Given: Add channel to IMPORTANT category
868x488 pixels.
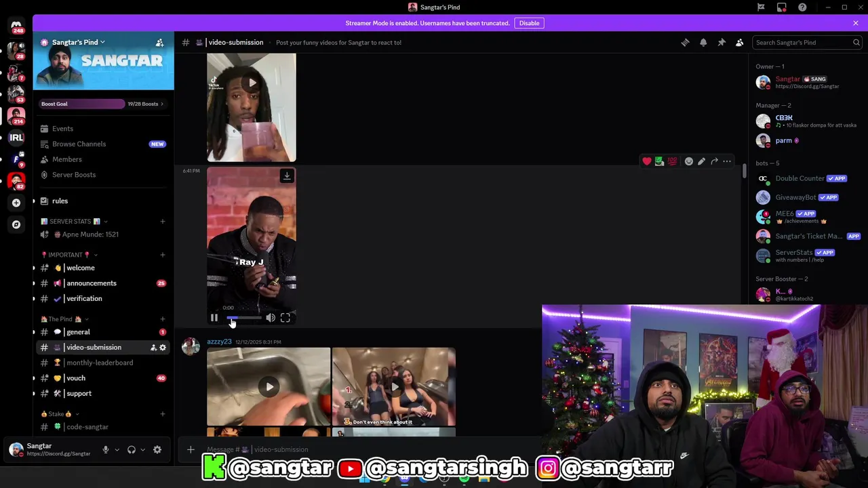Looking at the screenshot, I should click(x=163, y=255).
